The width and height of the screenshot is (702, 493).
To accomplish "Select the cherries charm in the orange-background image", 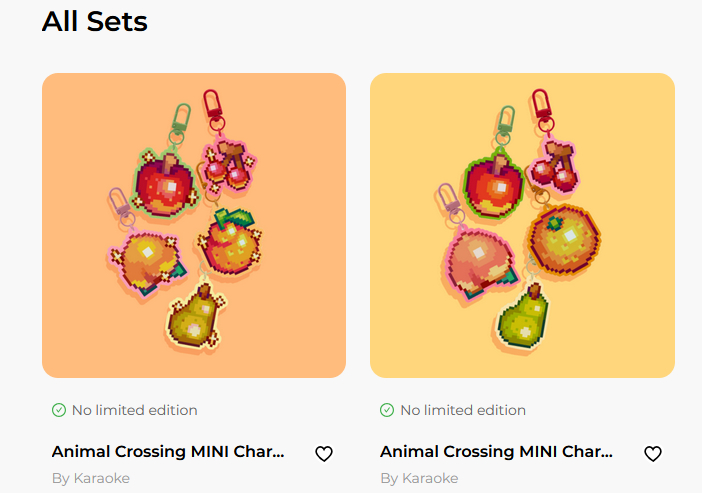I will click(x=232, y=165).
